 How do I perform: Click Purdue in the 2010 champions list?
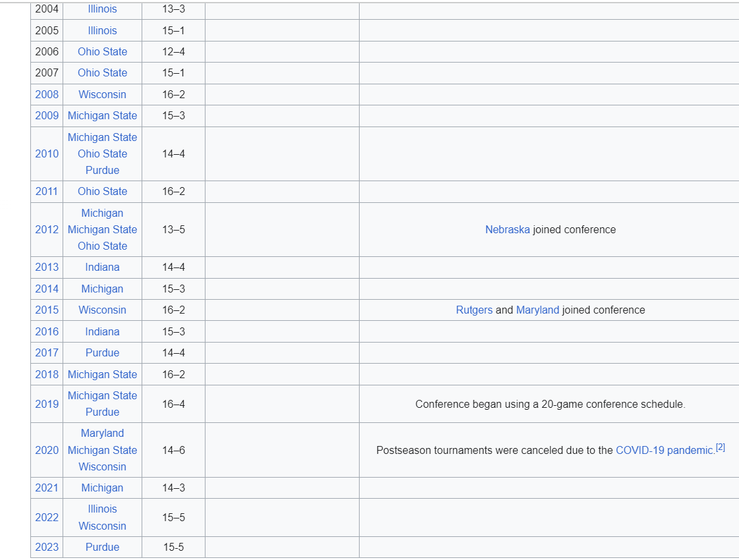click(102, 171)
